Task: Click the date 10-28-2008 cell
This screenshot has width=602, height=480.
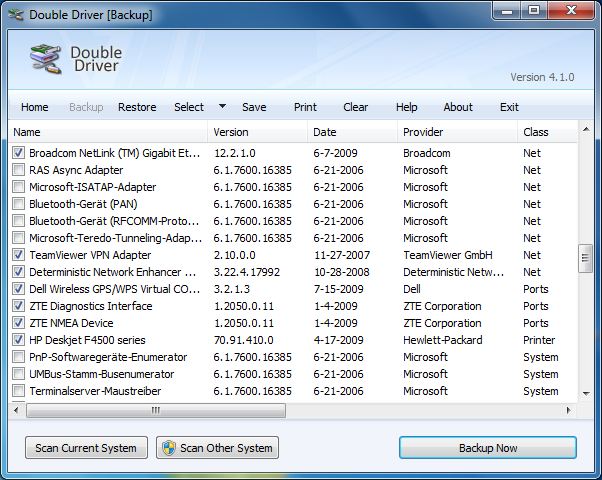Action: point(342,272)
